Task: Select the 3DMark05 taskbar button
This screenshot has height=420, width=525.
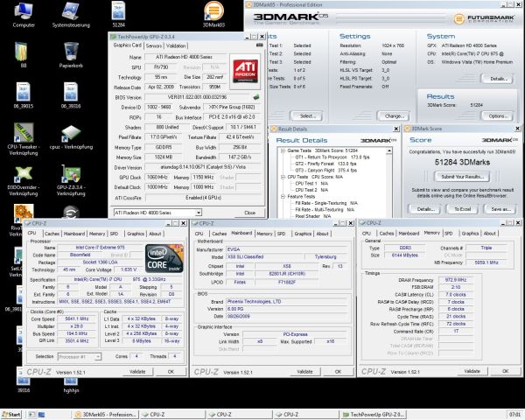Action: (x=105, y=414)
